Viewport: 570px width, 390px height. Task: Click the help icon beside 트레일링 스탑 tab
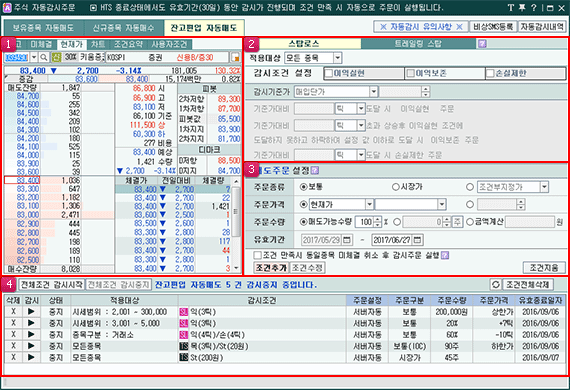click(482, 44)
